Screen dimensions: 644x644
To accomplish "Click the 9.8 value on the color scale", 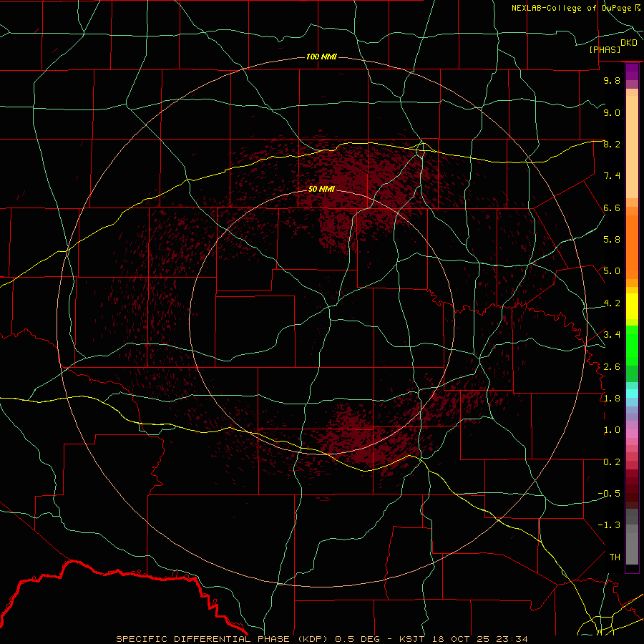I will coord(612,80).
